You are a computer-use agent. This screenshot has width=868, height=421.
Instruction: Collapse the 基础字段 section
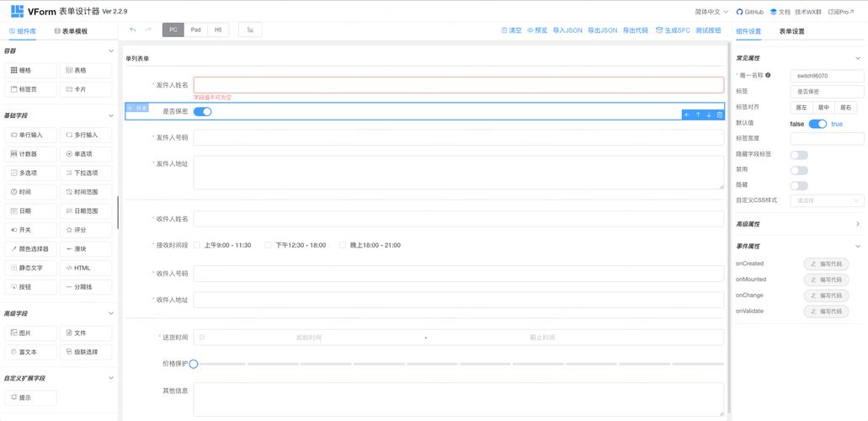pyautogui.click(x=110, y=116)
